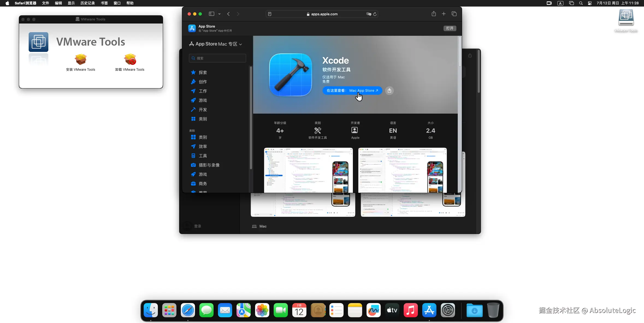Select 效率 category in sidebar
The height and width of the screenshot is (323, 644).
click(x=203, y=146)
